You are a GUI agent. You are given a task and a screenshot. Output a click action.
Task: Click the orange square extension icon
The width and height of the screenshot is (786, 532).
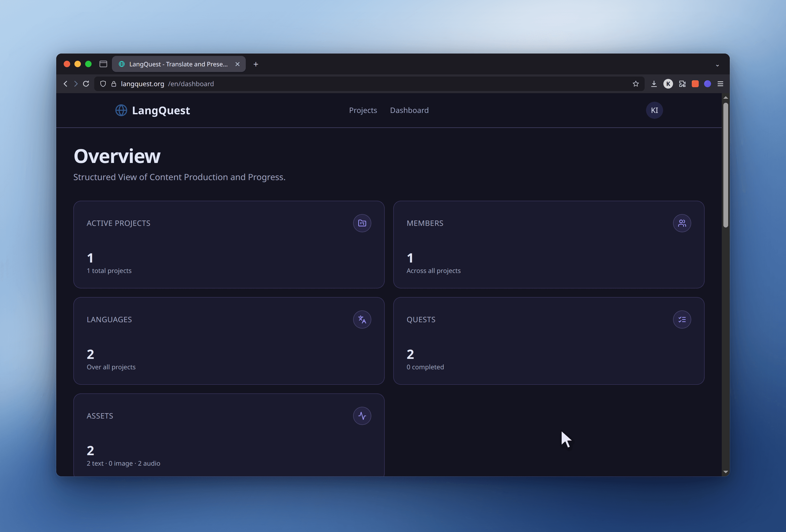(695, 84)
